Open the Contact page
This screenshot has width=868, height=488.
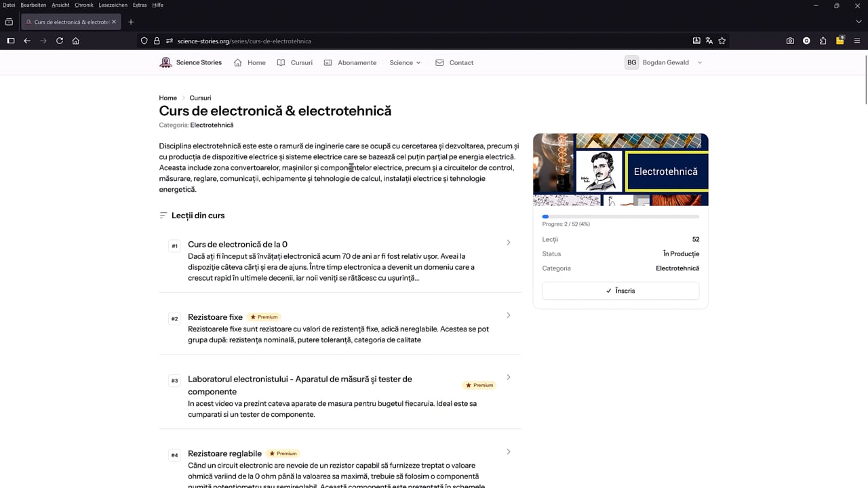(454, 62)
